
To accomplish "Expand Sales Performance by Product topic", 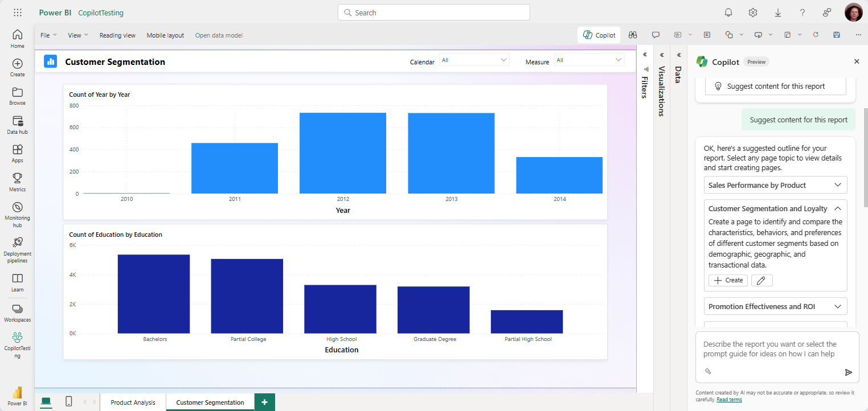I will (x=775, y=185).
